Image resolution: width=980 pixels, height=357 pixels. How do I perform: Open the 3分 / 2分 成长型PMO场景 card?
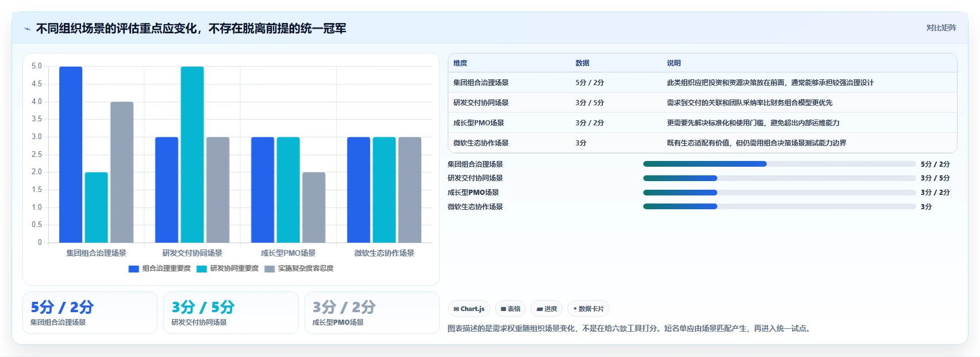tap(372, 313)
